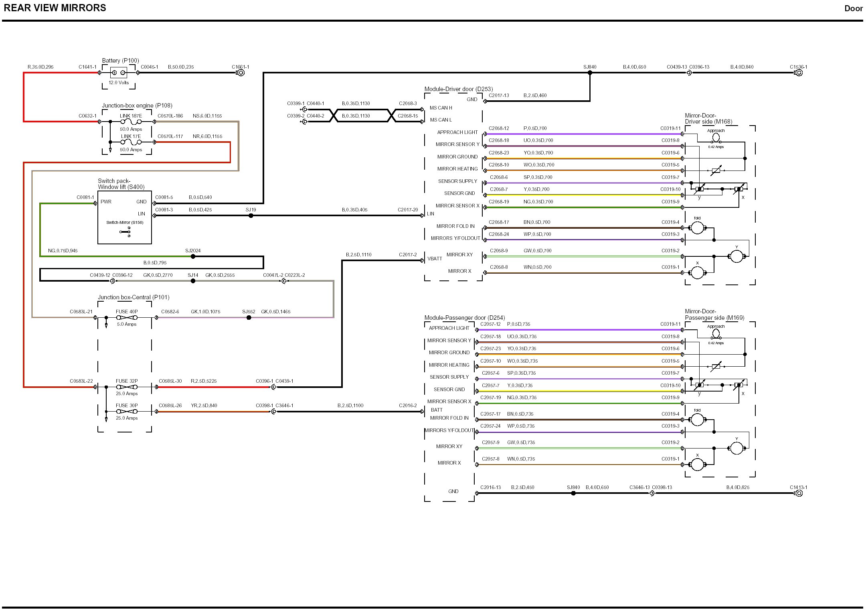Click the FUSE 32P symbol
868x613 pixels.
point(127,387)
